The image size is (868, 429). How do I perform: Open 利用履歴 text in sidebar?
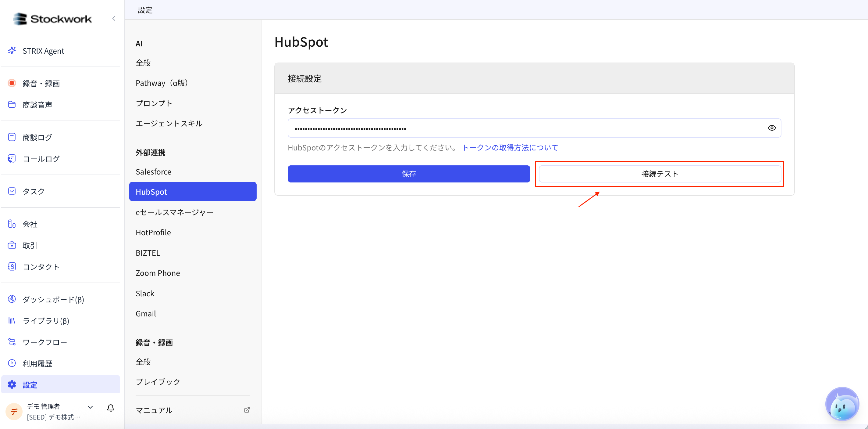tap(37, 364)
